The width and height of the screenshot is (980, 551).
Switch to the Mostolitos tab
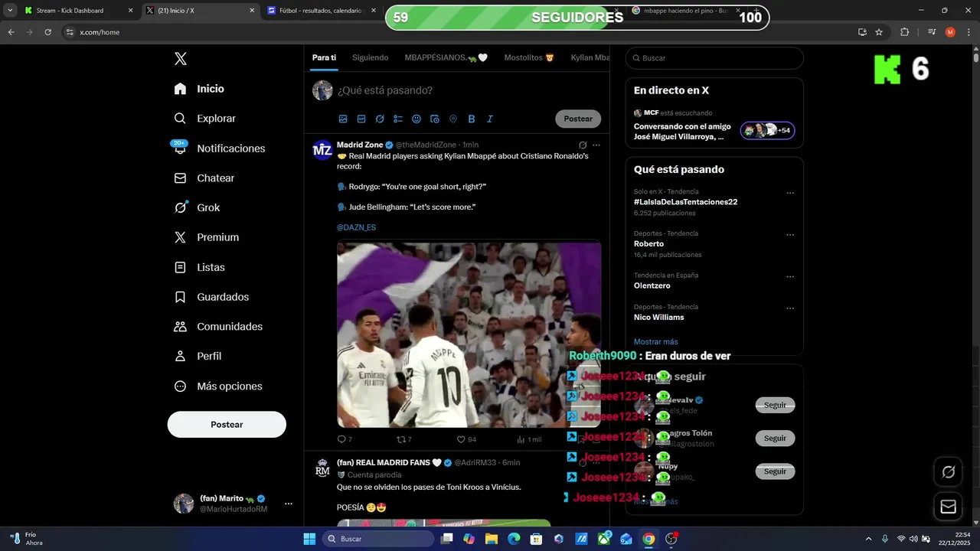529,57
